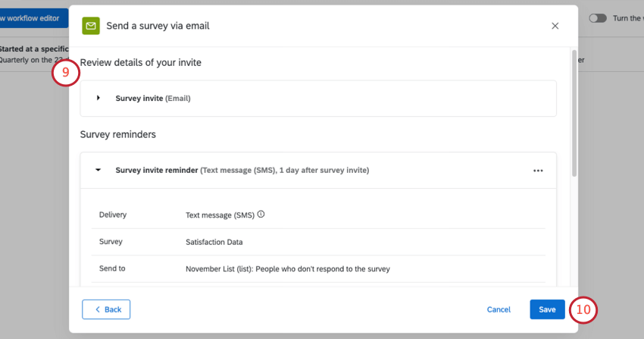Click the green email envelope icon
This screenshot has height=339, width=644.
[x=91, y=26]
